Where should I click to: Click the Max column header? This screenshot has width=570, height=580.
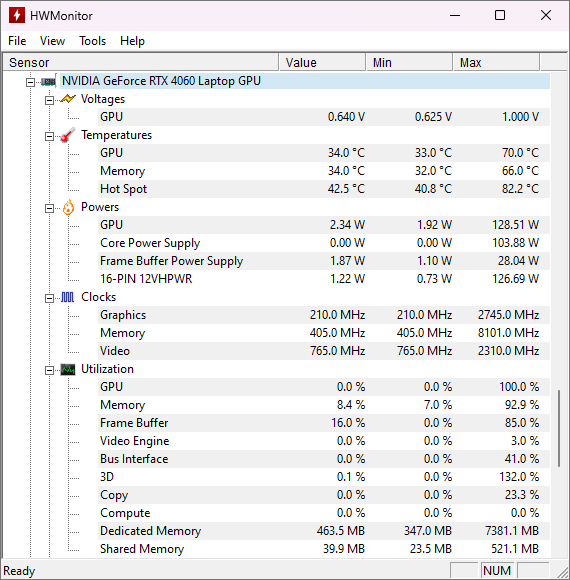(x=496, y=63)
